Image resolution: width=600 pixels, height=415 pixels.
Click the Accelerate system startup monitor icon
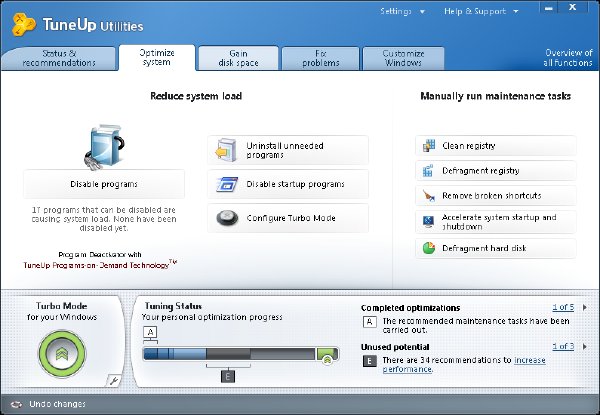(429, 221)
